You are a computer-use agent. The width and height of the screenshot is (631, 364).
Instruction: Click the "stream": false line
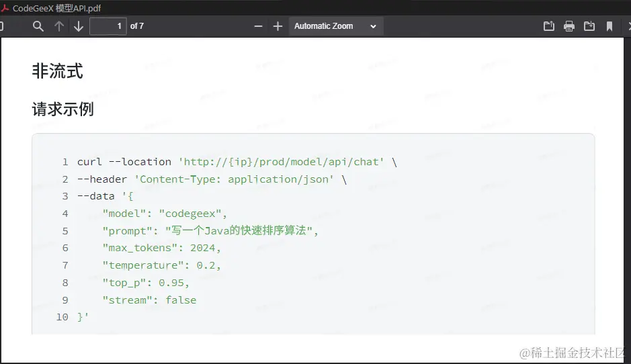[149, 300]
